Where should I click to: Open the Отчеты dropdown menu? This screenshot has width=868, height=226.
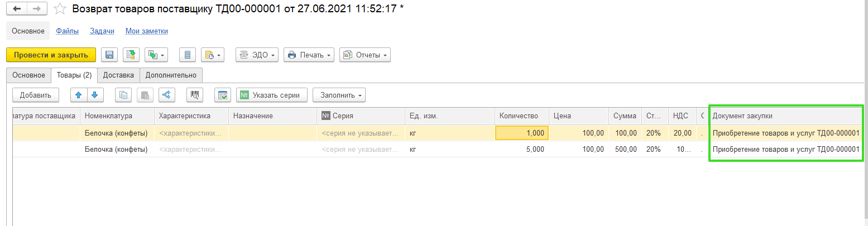[365, 55]
